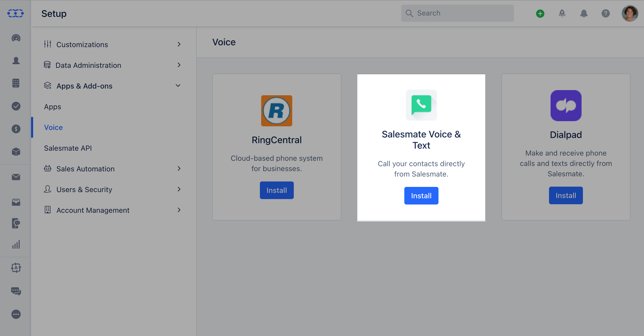
Task: Click the Apps & Add-ons layers icon
Action: click(48, 86)
